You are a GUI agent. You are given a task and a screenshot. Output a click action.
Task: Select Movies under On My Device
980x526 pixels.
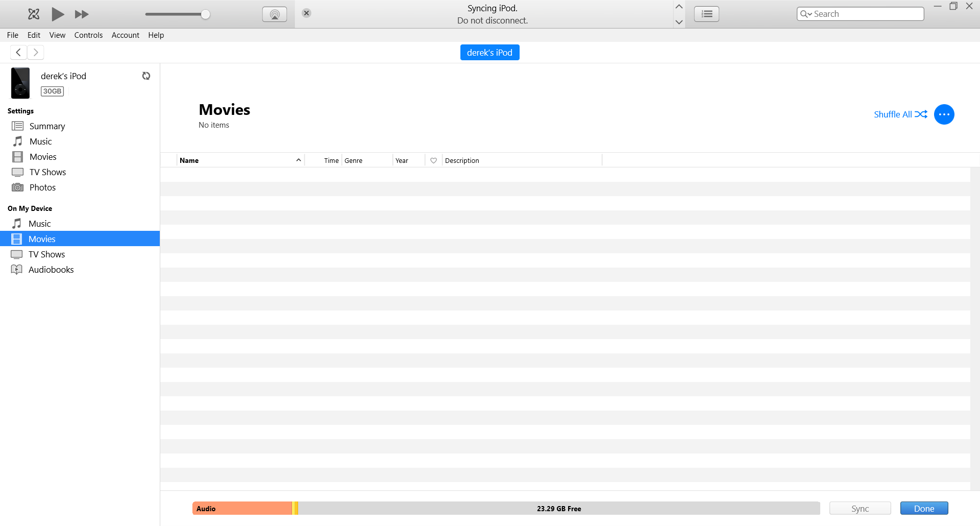click(80, 239)
